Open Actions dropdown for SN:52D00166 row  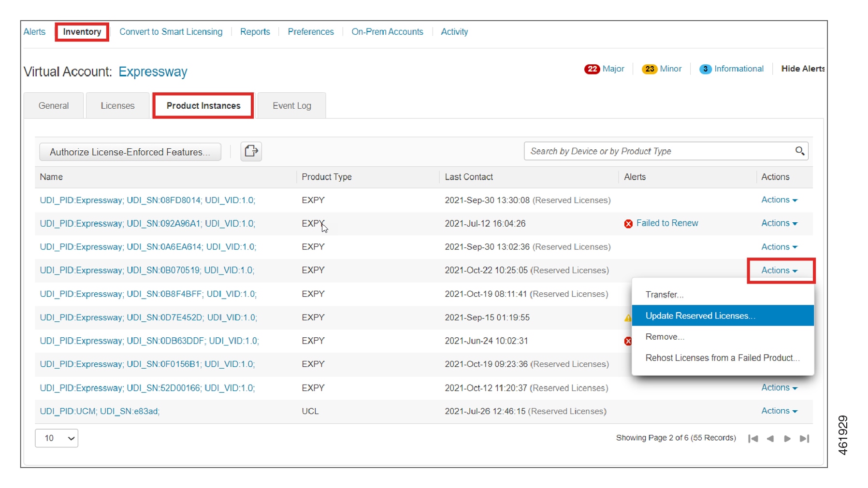pos(779,388)
